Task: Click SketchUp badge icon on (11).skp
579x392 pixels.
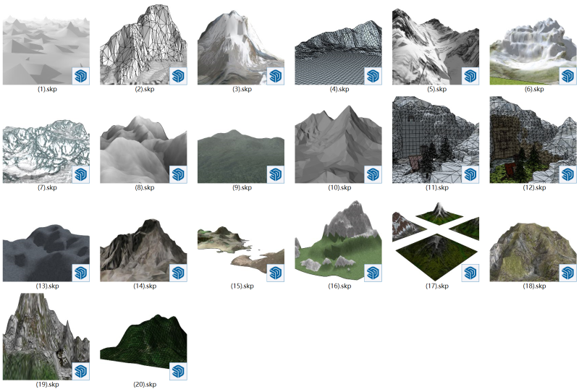Action: point(470,174)
